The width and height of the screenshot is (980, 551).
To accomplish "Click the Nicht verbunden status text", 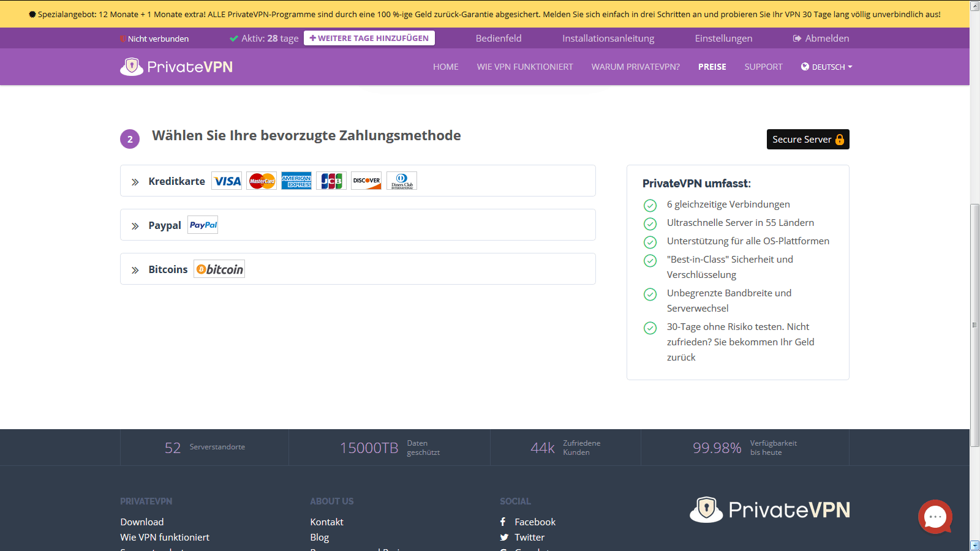I will pyautogui.click(x=158, y=39).
